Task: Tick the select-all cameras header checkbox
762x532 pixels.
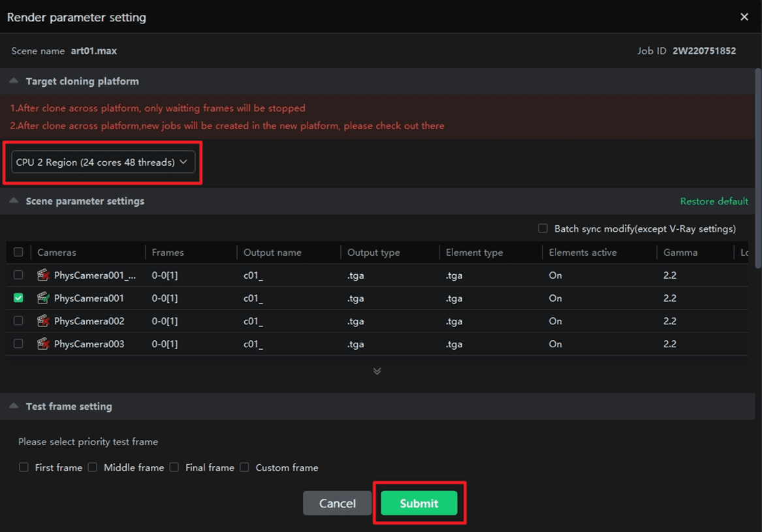Action: point(18,253)
